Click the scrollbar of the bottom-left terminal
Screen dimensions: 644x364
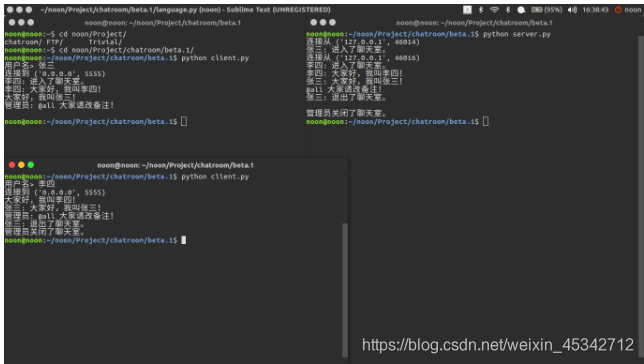[x=345, y=290]
